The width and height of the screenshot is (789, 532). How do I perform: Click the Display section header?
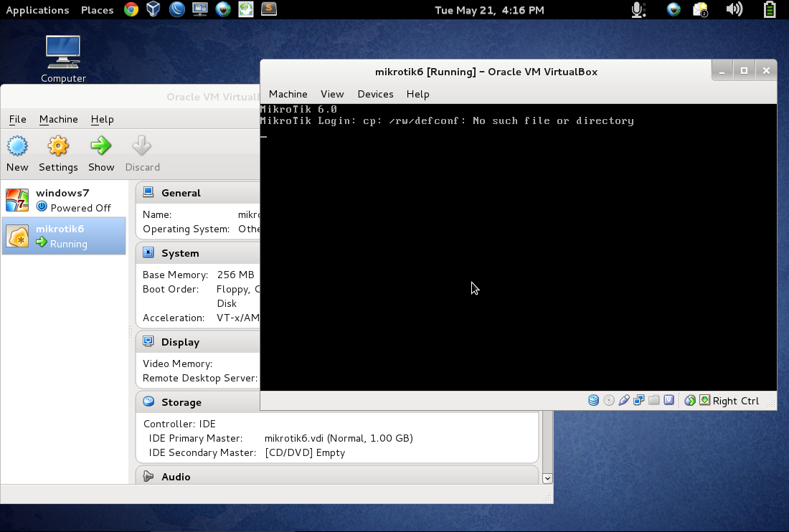(198, 342)
